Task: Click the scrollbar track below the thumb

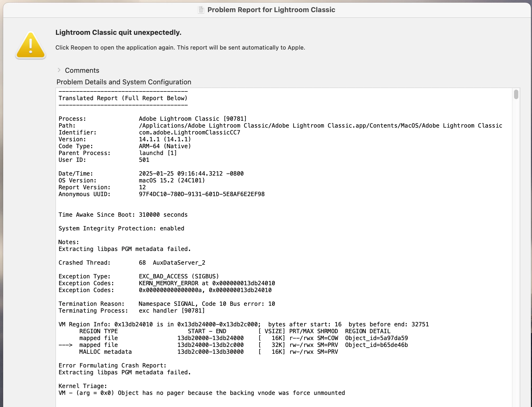Action: tap(516, 237)
